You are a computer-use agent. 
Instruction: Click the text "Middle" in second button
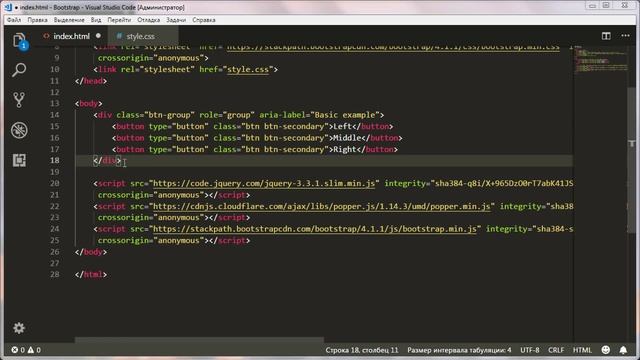347,138
